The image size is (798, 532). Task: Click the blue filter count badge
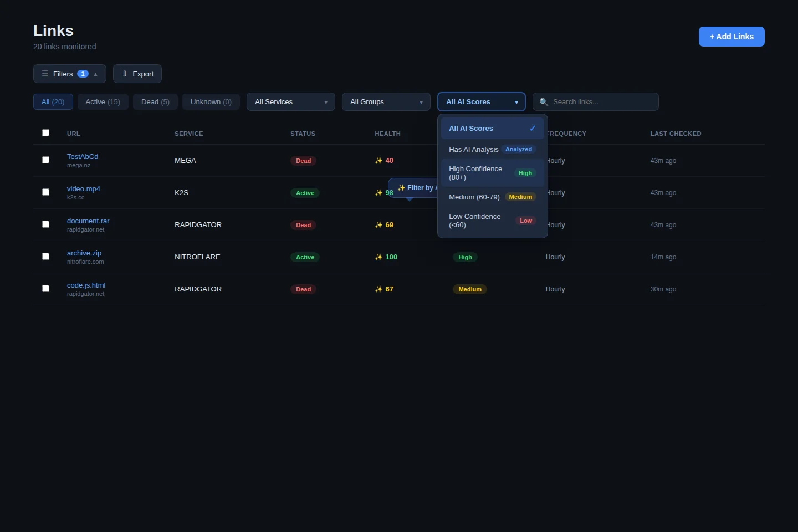[x=83, y=74]
